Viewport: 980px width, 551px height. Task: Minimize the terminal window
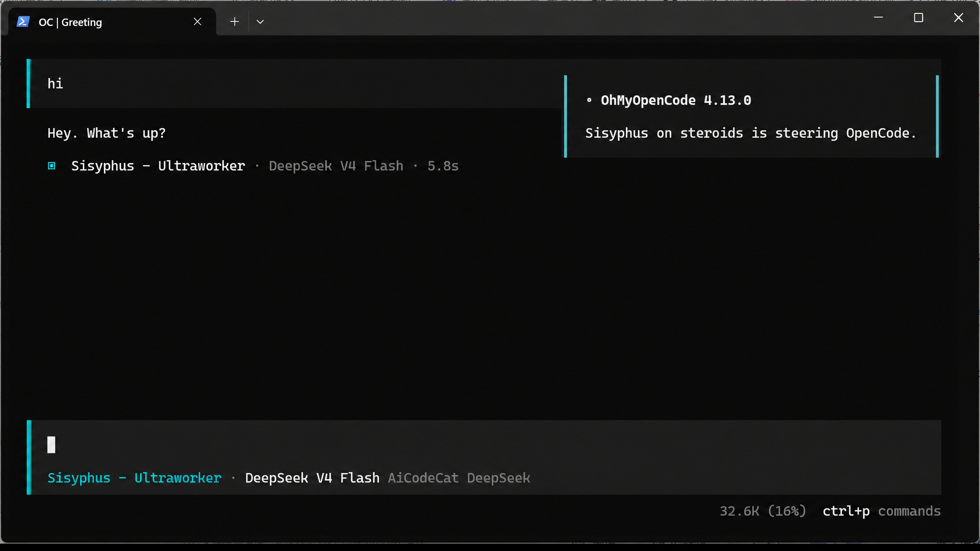pyautogui.click(x=879, y=18)
